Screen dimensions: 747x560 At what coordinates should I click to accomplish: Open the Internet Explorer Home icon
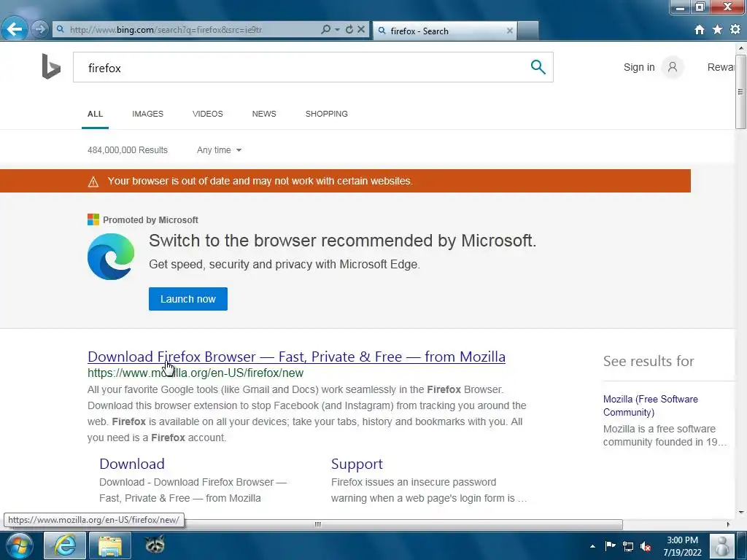coord(700,30)
